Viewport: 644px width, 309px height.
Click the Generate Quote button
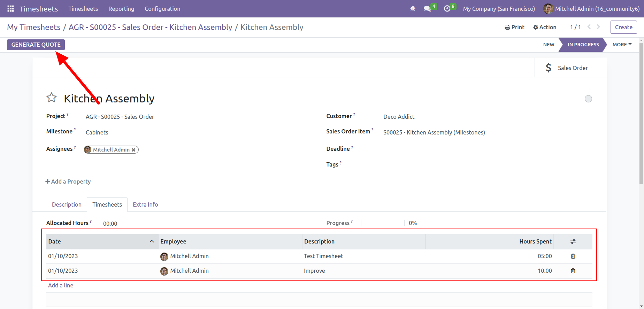pyautogui.click(x=36, y=45)
